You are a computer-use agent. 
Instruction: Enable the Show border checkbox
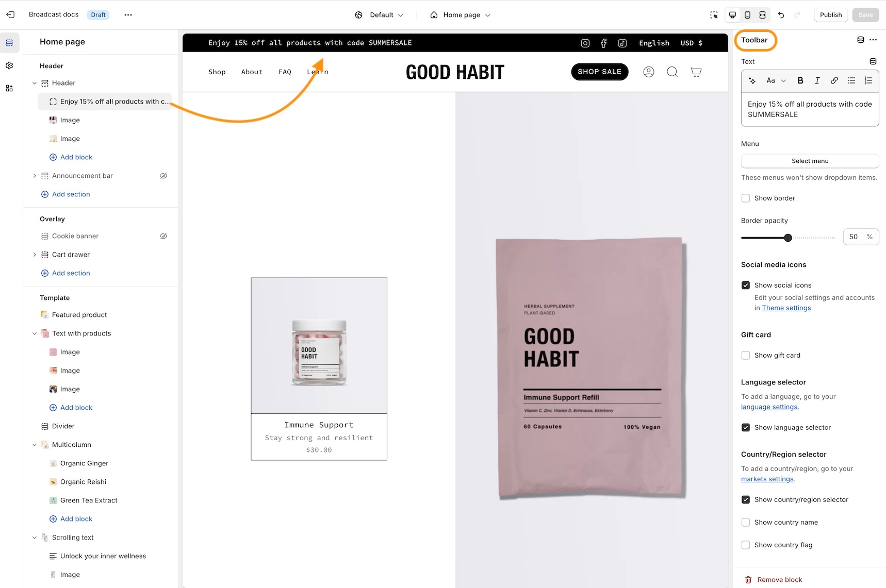[x=746, y=198]
